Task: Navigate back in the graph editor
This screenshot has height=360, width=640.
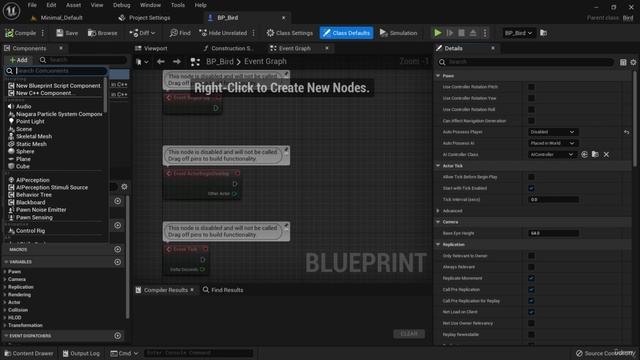Action: [x=161, y=62]
